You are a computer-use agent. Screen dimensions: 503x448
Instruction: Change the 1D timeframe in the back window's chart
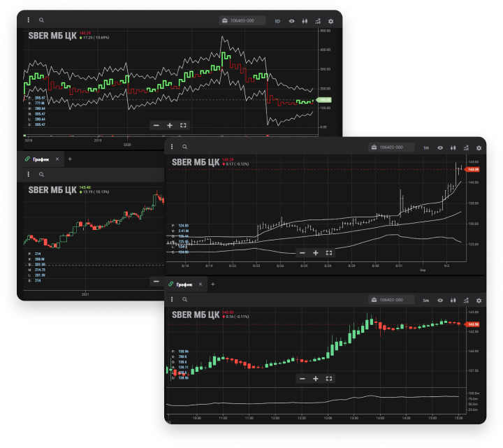click(277, 21)
